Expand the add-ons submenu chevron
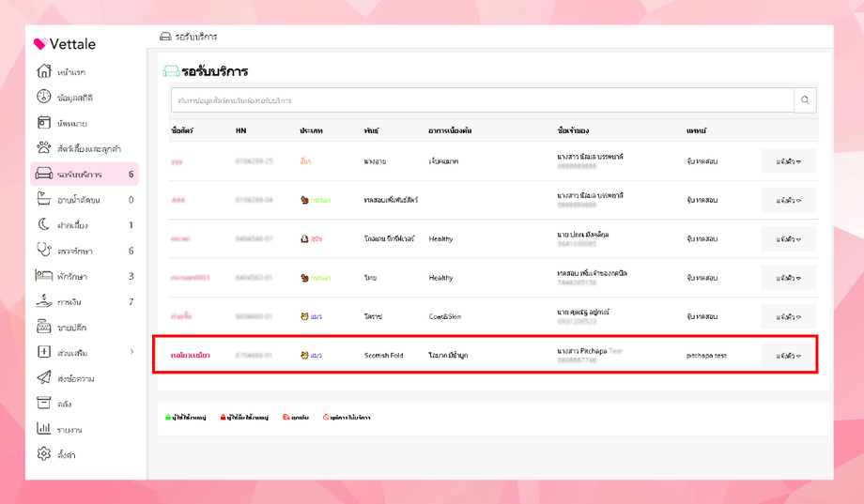 point(131,352)
